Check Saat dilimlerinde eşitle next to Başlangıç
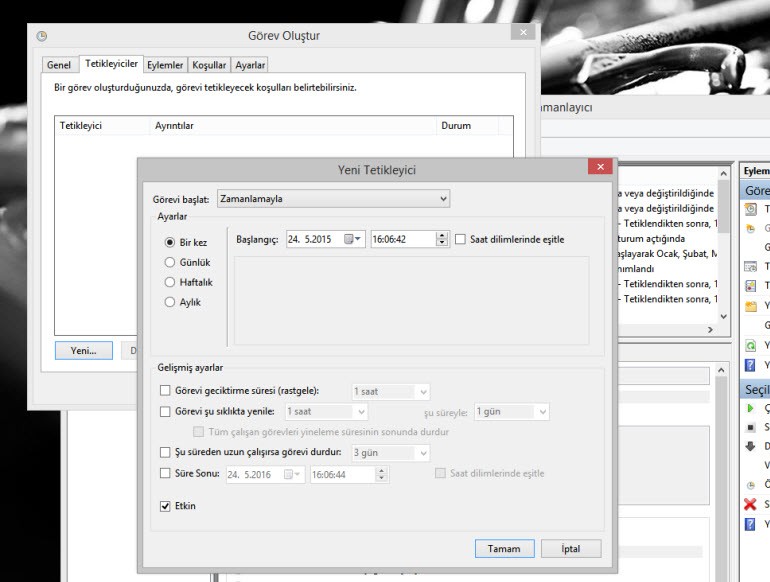The width and height of the screenshot is (770, 582). [460, 240]
